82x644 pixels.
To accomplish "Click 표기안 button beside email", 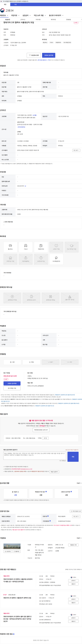I will pyautogui.click(x=45, y=438).
